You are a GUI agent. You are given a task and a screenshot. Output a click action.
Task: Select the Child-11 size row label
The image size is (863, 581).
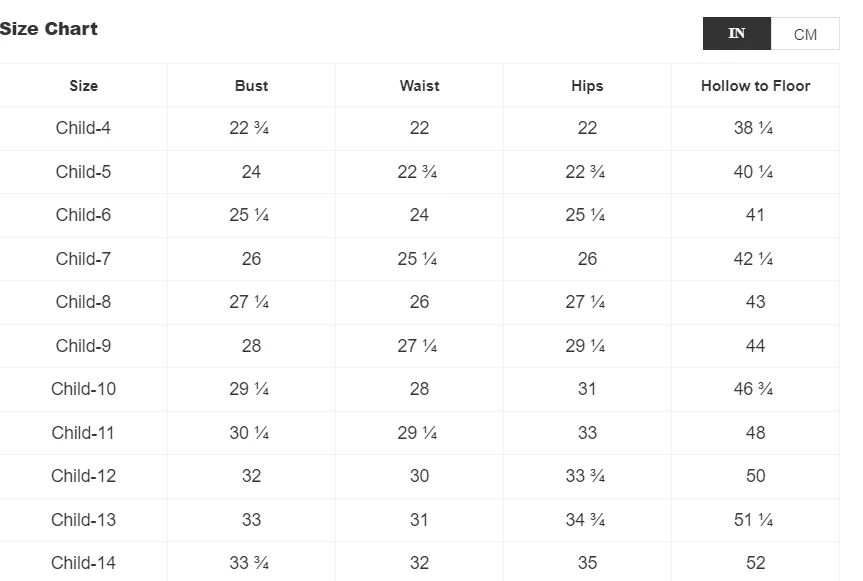tap(83, 433)
